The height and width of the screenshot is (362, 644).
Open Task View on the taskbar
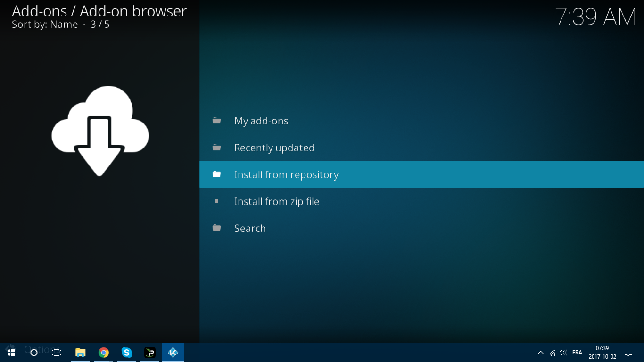click(x=57, y=353)
